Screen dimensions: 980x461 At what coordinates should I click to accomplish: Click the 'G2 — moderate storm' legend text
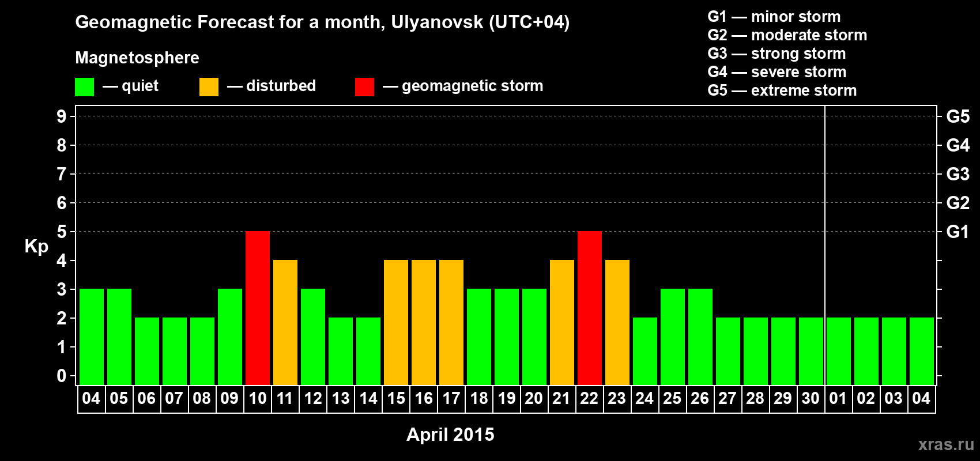[787, 35]
